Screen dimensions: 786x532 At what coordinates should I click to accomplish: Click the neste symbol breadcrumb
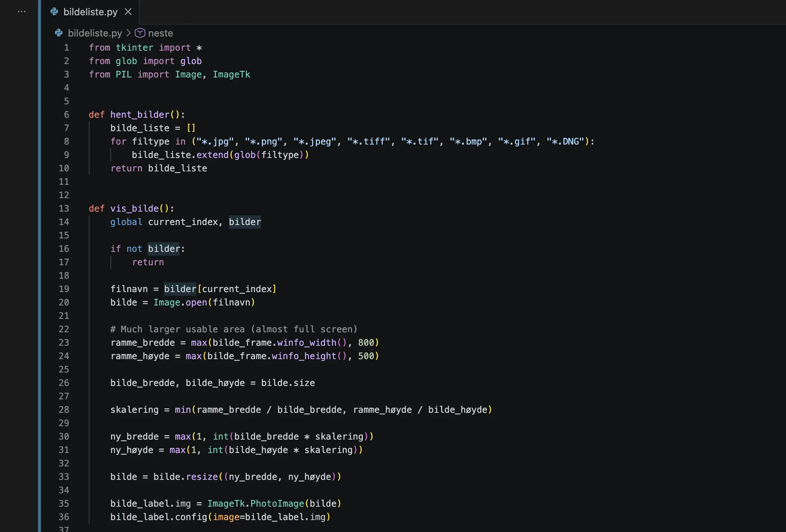[x=160, y=33]
